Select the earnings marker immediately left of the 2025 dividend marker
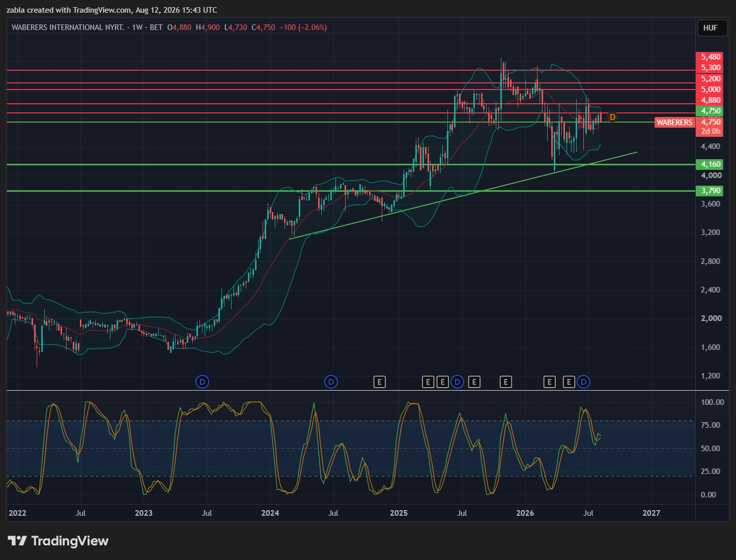Screen dimensions: 736x560 click(x=443, y=381)
